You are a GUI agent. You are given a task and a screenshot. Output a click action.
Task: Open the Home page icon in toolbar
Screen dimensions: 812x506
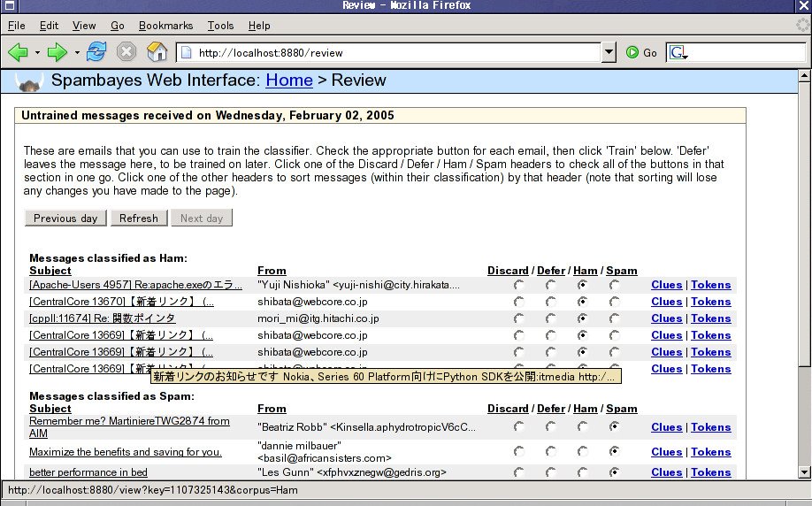tap(157, 52)
